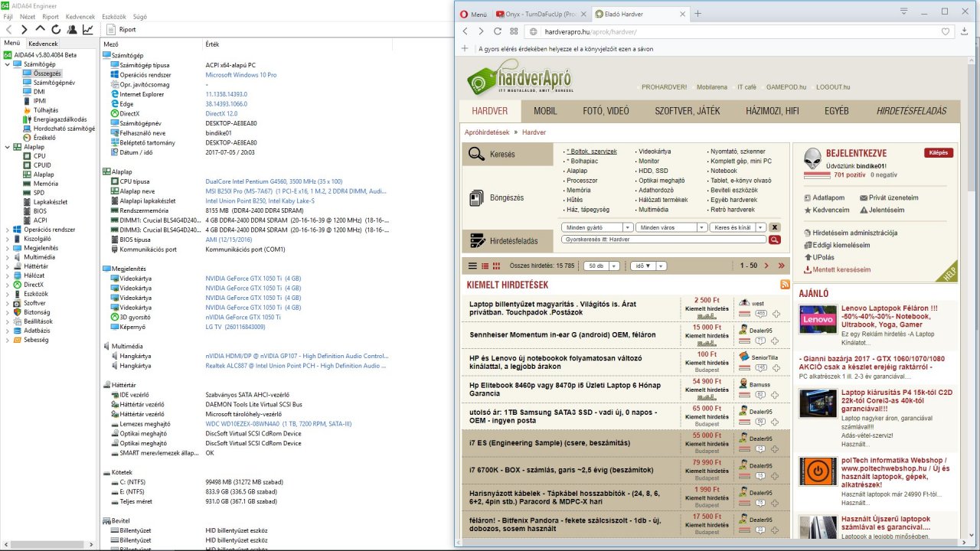Viewport: 980px width, 551px height.
Task: Open the Keres és kínál dropdown
Action: pyautogui.click(x=737, y=227)
